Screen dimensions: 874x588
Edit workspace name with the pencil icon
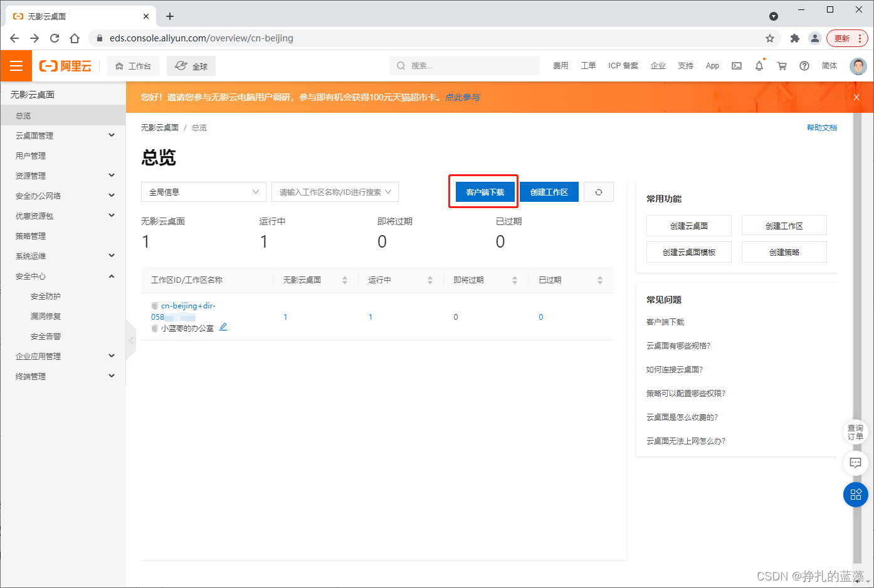[224, 327]
